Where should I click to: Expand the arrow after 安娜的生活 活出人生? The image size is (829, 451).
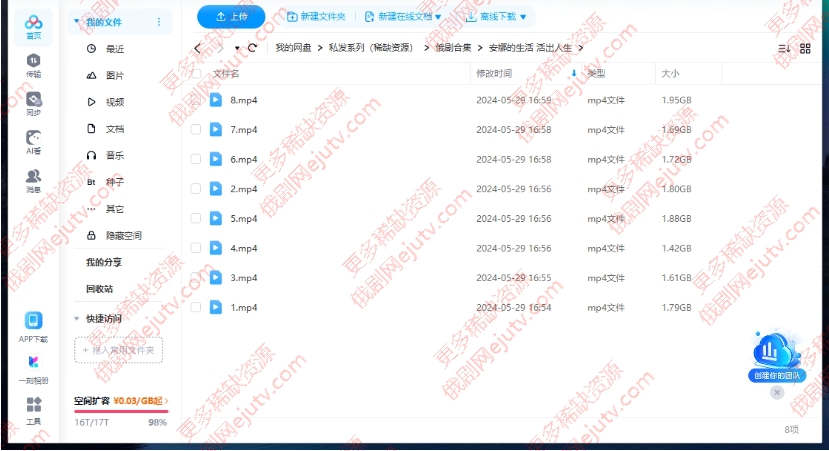[x=581, y=48]
